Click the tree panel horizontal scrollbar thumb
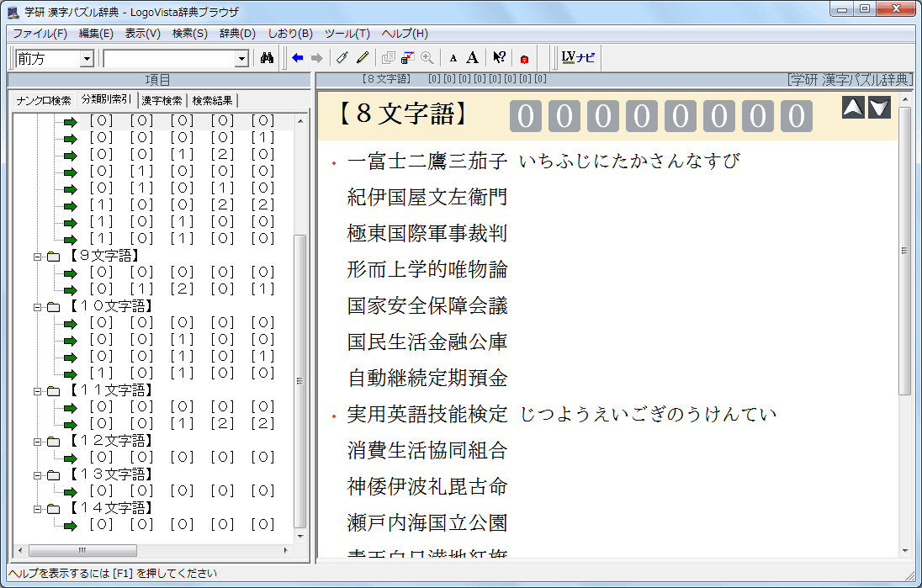 coord(82,550)
